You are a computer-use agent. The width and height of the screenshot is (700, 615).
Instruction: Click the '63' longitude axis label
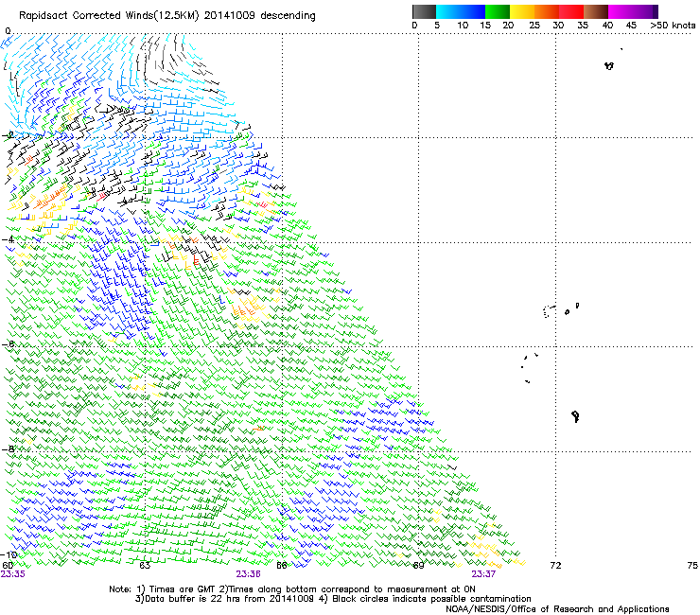(145, 566)
